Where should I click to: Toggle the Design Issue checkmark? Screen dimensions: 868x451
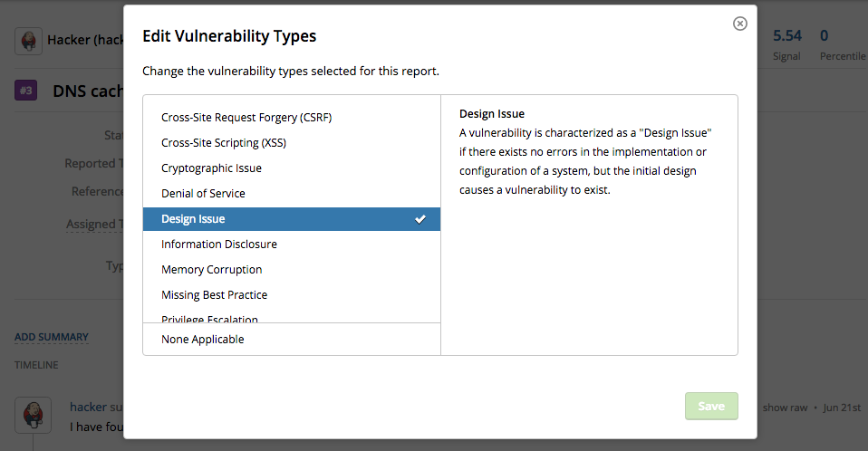pos(420,219)
